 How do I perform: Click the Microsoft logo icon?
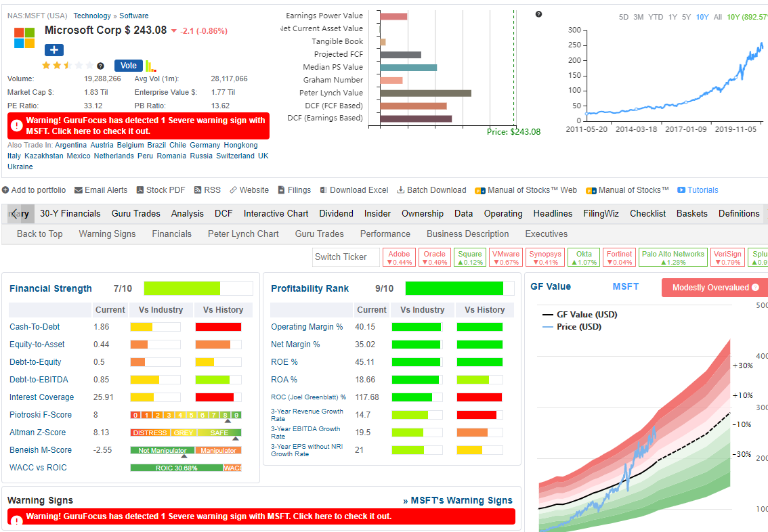tap(24, 38)
